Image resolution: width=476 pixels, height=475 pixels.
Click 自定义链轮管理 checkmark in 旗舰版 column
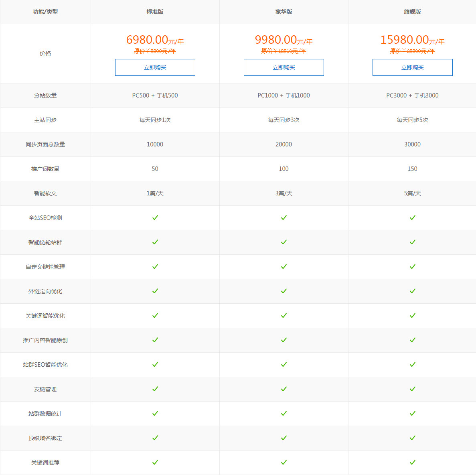tap(412, 266)
